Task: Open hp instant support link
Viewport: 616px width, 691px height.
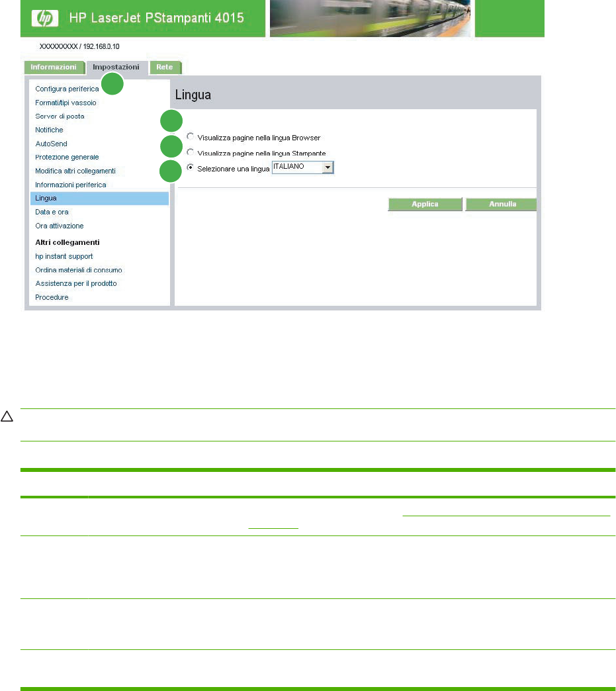Action: tap(64, 257)
